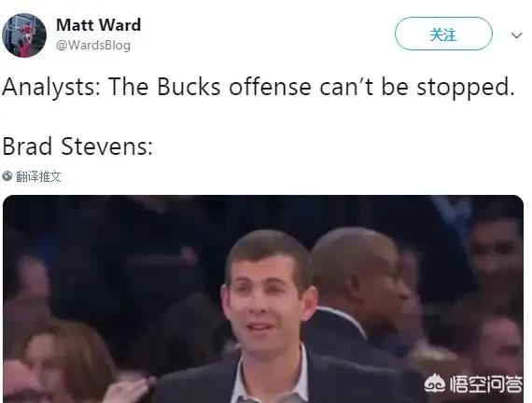Click the 悟空问答 watermark text
Viewport: 532px width, 403px height.
486,384
